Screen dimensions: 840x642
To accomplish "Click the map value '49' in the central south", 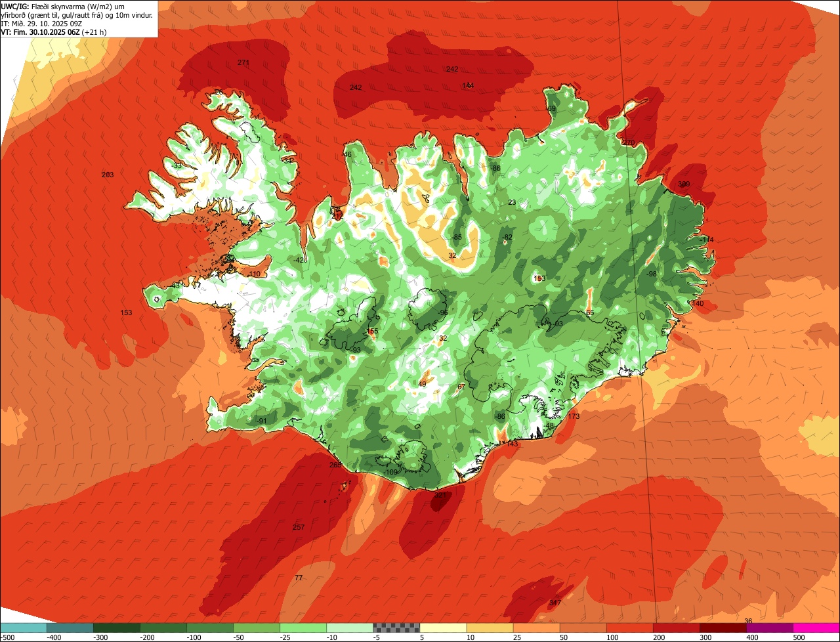I will (422, 385).
